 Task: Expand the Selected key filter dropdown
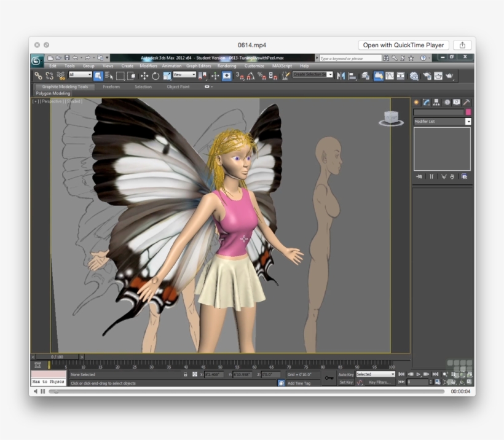[393, 374]
